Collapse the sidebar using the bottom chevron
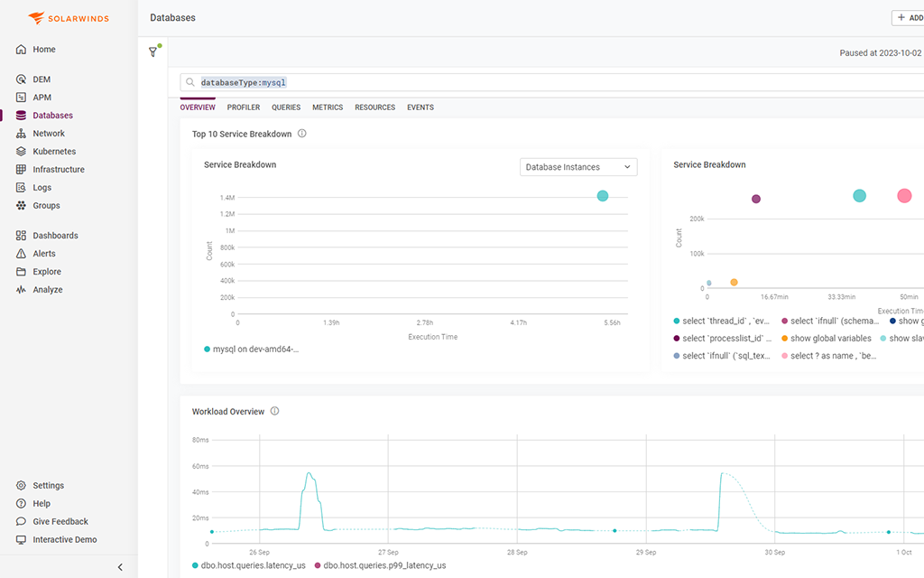 (x=119, y=566)
